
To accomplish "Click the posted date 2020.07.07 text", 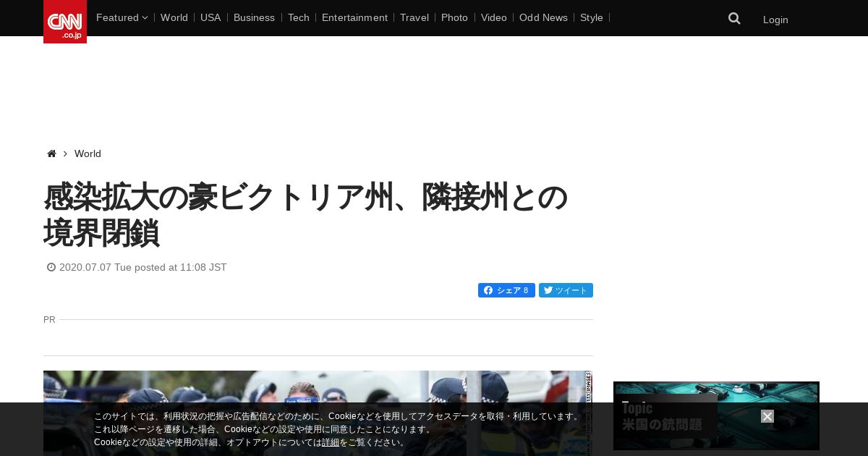I will (143, 267).
